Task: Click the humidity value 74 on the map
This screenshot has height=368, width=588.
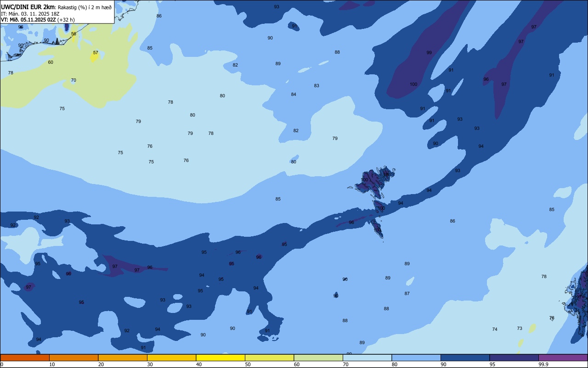Action: pos(495,329)
